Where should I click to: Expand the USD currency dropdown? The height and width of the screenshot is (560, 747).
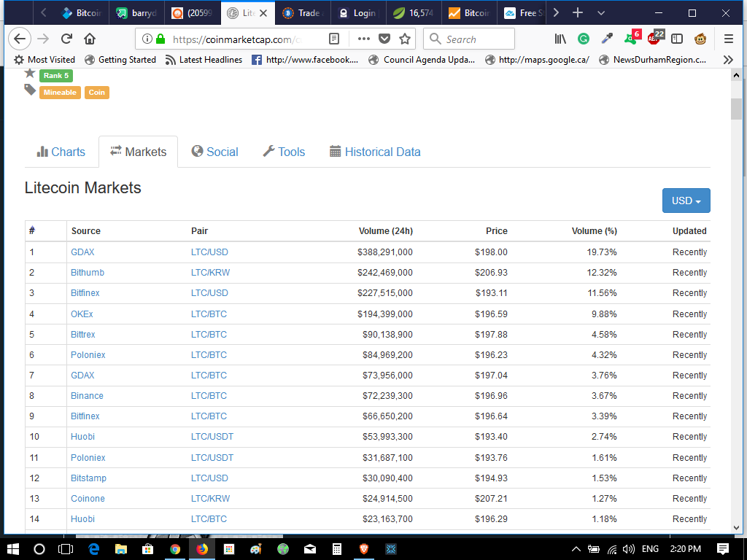click(686, 201)
